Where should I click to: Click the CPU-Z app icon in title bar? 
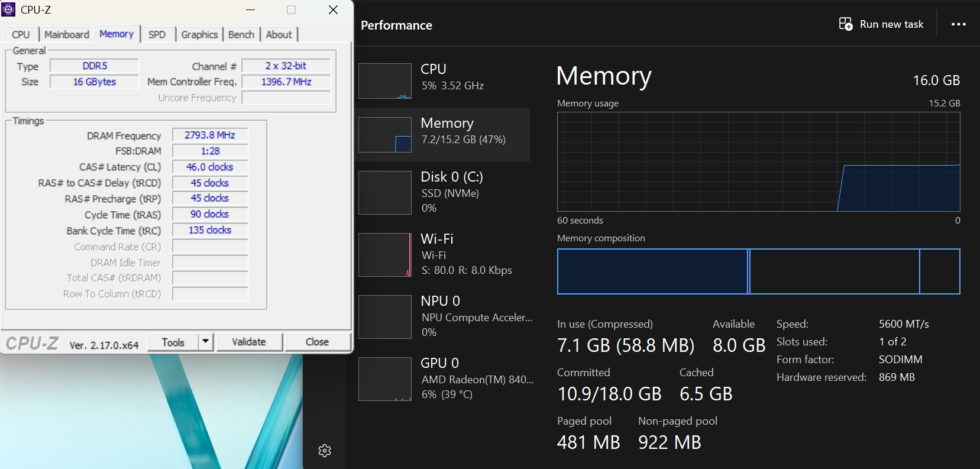click(9, 9)
